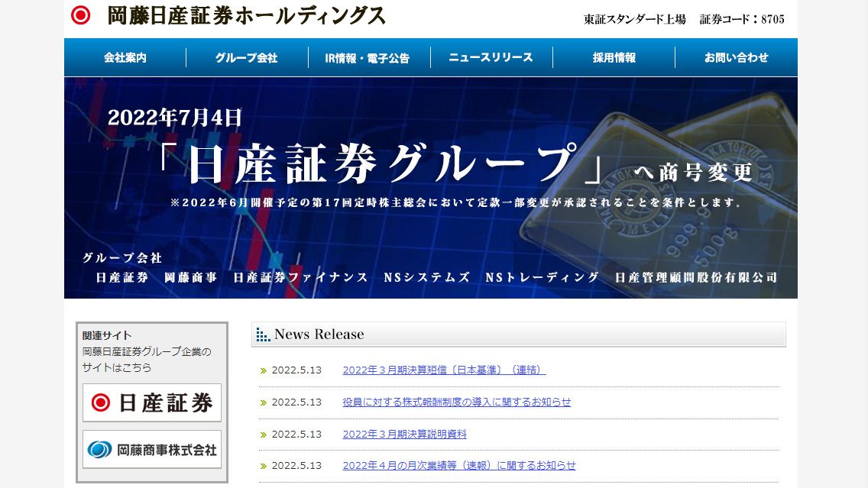Click the arrow bullet beside 2022年3月期決算説明資料

pyautogui.click(x=264, y=435)
